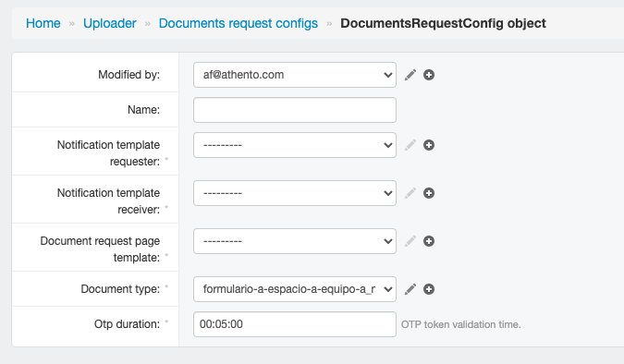Click the 'OTP token validation time.' help text
The width and height of the screenshot is (624, 364).
(461, 324)
